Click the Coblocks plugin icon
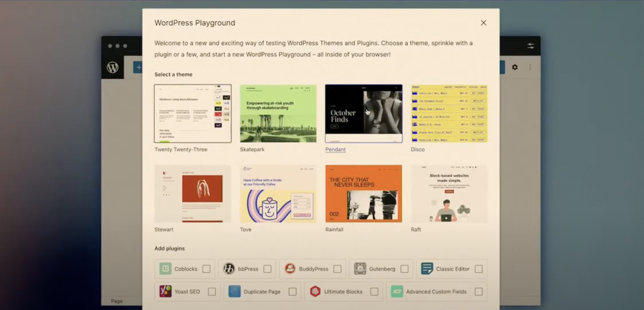The height and width of the screenshot is (310, 644). (165, 269)
